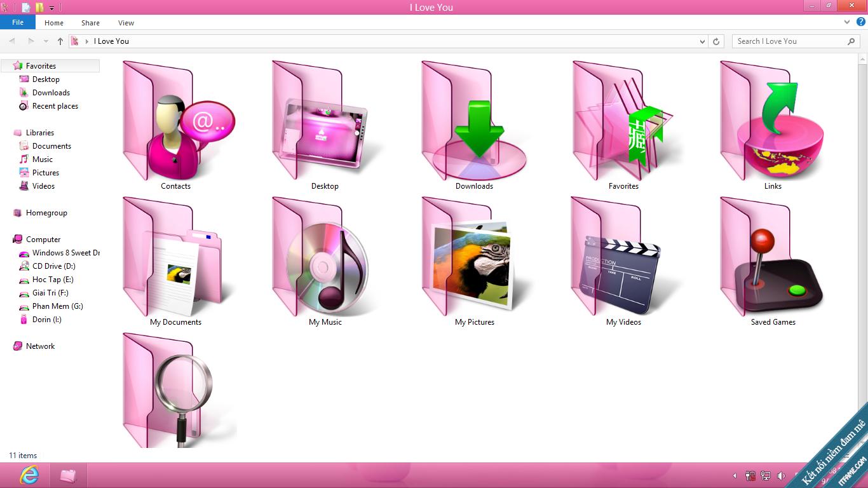Open Documents library in sidebar

51,146
